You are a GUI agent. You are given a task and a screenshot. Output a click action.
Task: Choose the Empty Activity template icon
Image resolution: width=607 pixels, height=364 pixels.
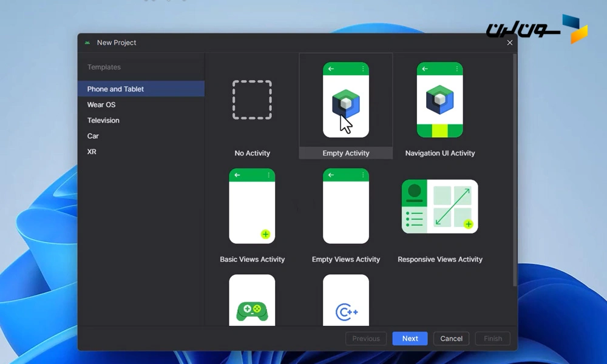click(x=345, y=100)
